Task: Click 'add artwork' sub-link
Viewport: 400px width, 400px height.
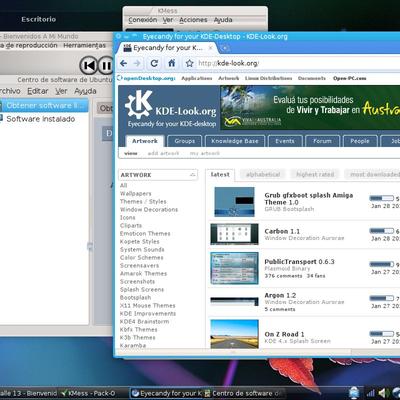Action: (163, 153)
